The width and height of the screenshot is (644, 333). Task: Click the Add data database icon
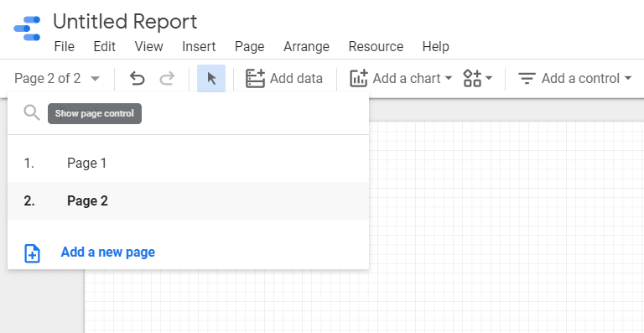coord(255,78)
